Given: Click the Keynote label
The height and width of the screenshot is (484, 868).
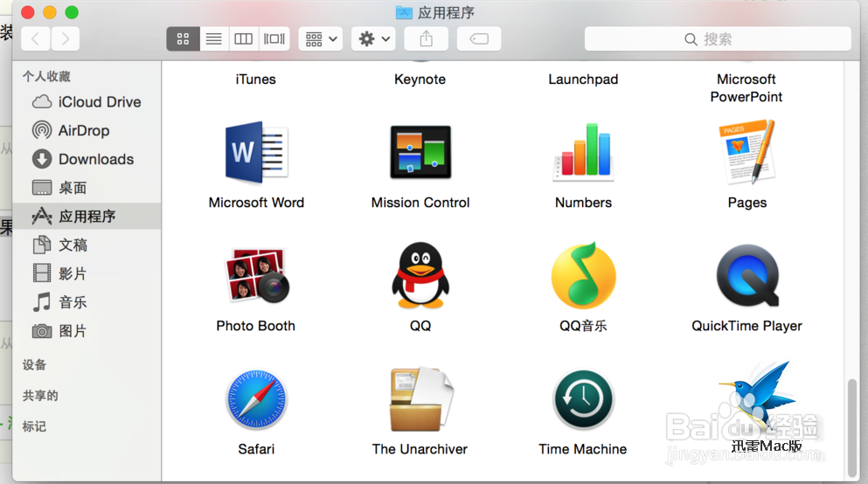Looking at the screenshot, I should pos(420,80).
